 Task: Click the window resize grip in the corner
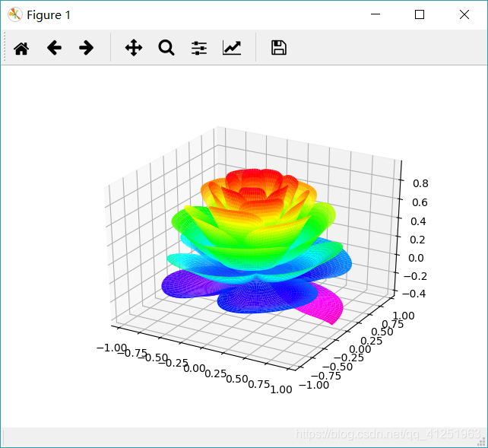point(482,442)
